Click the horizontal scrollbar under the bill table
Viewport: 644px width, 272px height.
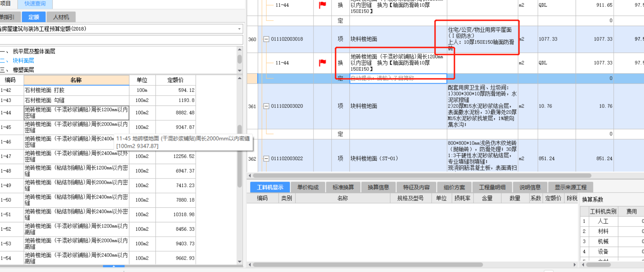[421, 175]
